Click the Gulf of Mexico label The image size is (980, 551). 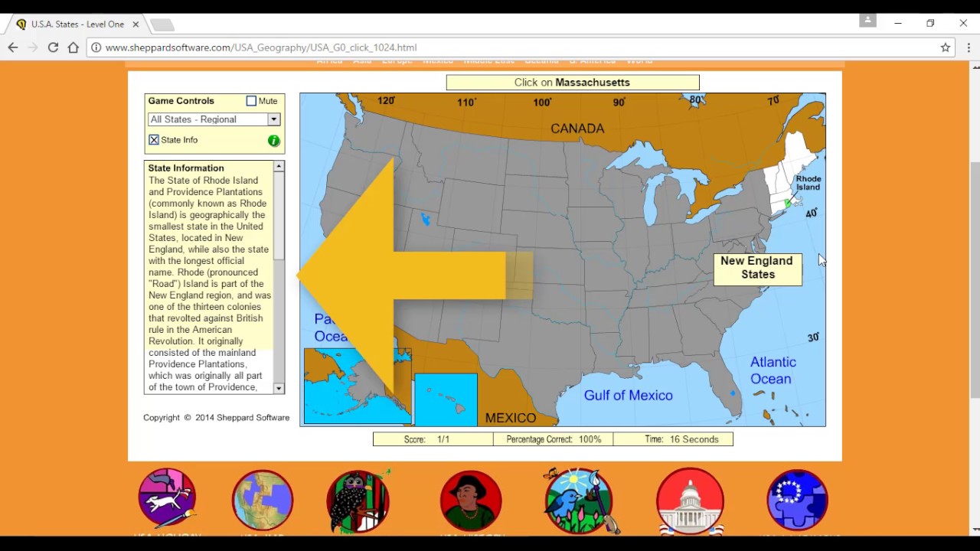[629, 396]
